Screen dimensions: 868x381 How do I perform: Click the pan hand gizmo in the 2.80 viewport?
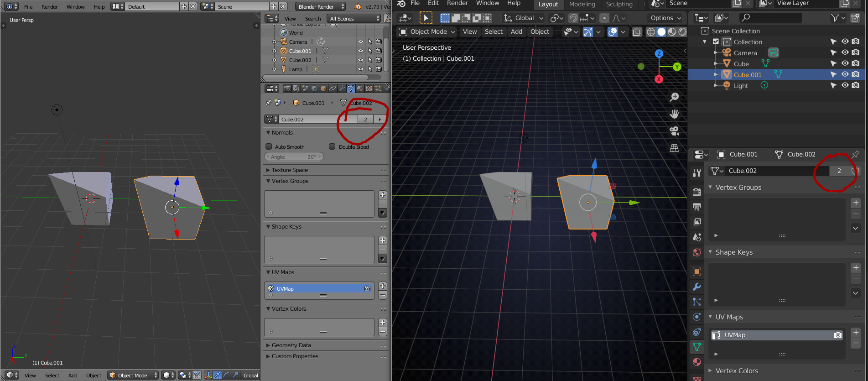[674, 114]
